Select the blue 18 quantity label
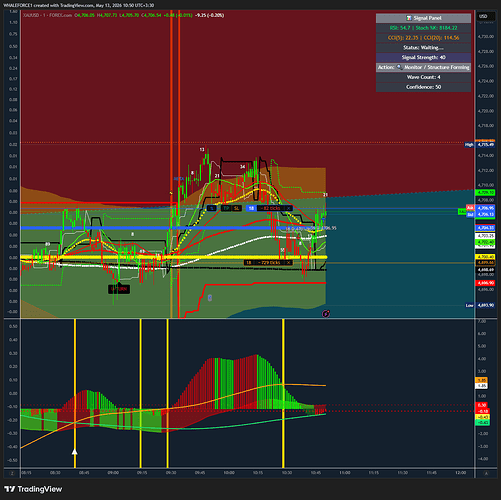 click(x=251, y=208)
